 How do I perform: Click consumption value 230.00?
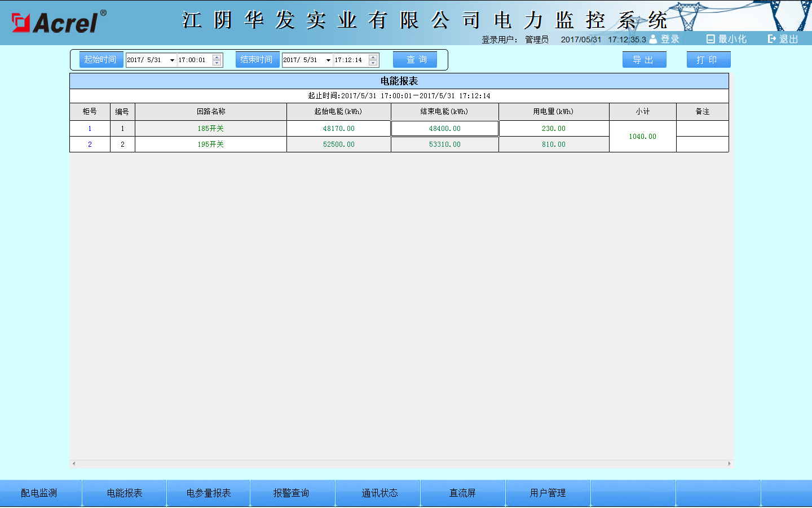(x=554, y=129)
